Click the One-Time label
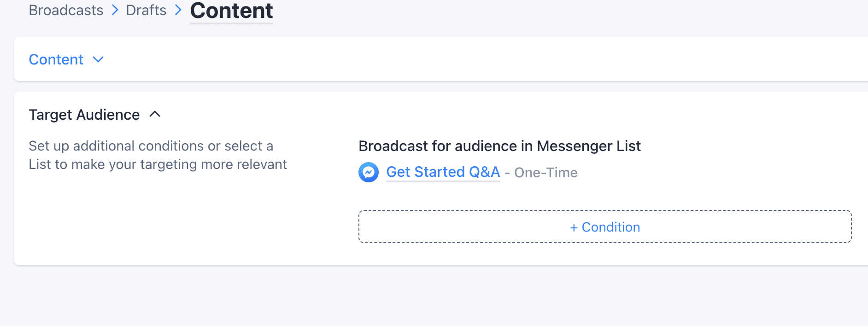The width and height of the screenshot is (868, 326). pyautogui.click(x=545, y=173)
